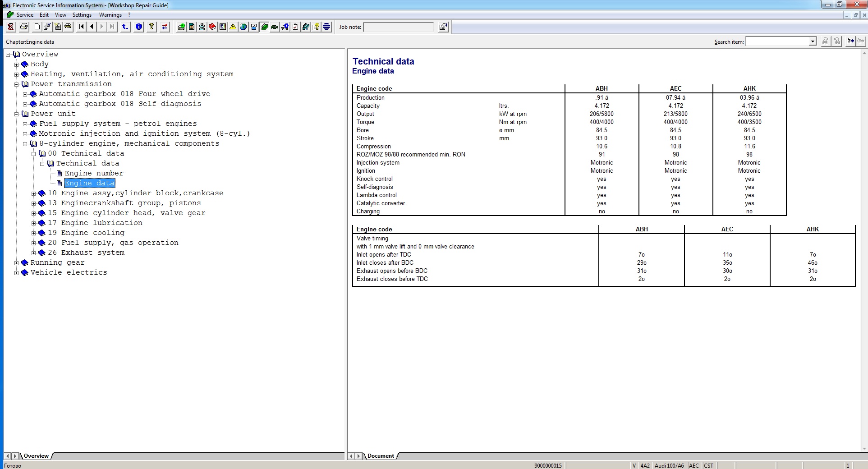Open the Warnings menu
The image size is (868, 469).
coord(110,15)
